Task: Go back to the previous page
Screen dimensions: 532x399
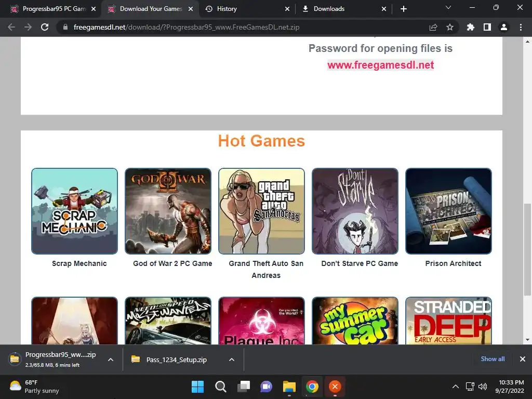Action: tap(11, 27)
